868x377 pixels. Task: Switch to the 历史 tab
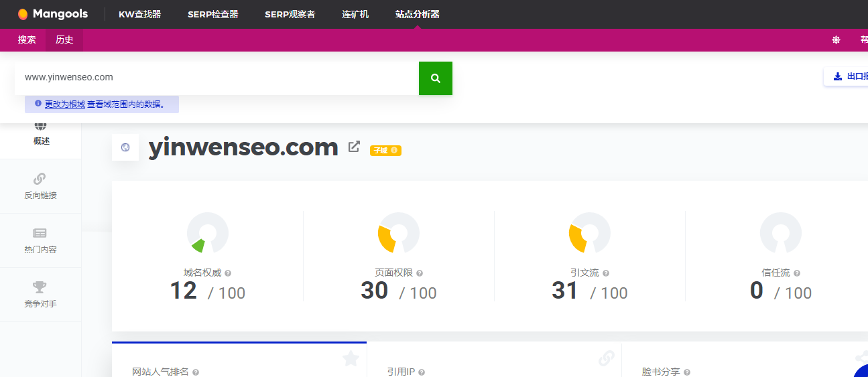[x=64, y=40]
